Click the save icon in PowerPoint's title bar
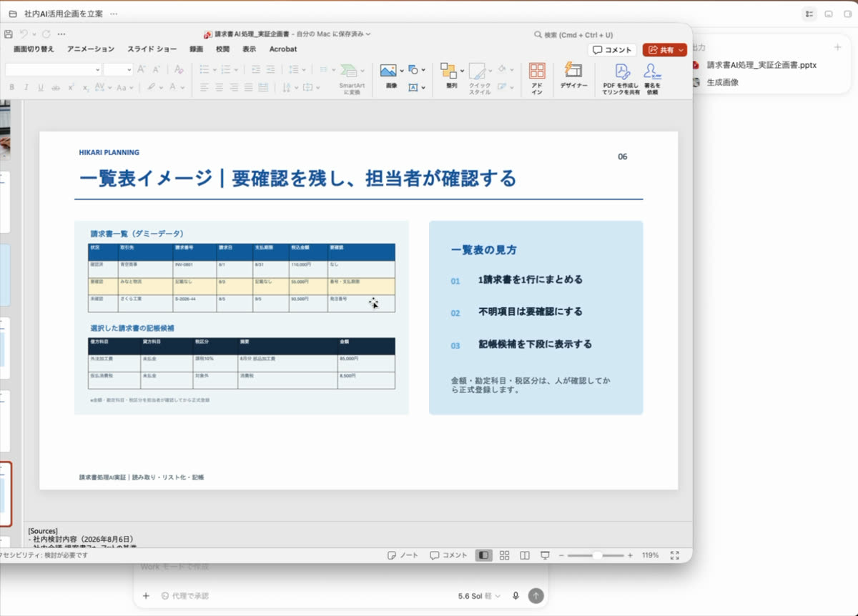858x616 pixels. tap(9, 34)
